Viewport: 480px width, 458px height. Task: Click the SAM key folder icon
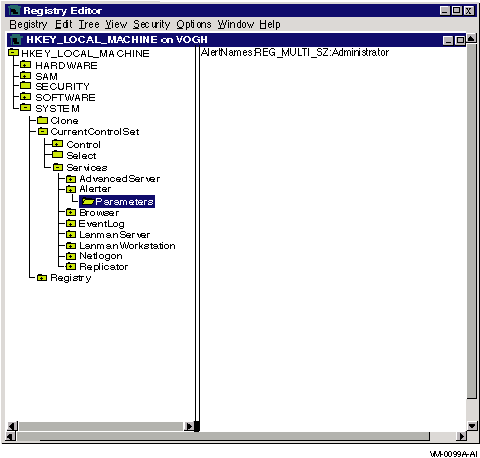[25, 76]
